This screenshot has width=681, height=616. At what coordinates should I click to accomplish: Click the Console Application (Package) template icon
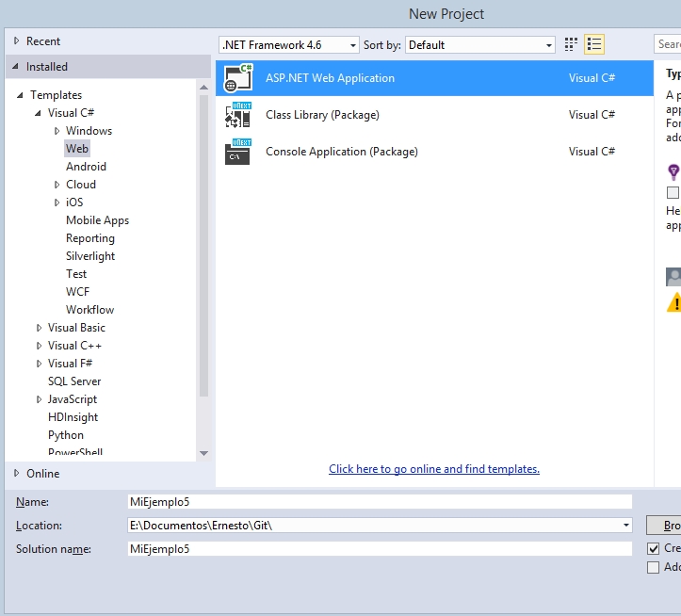point(238,152)
